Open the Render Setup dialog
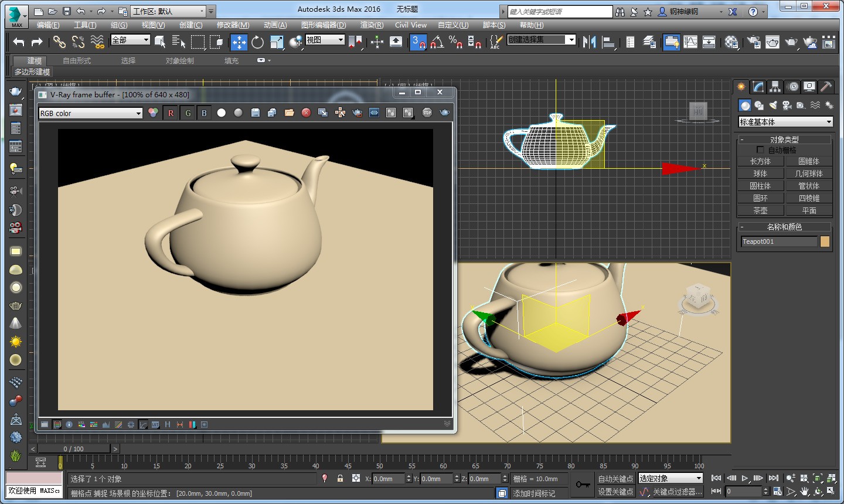Viewport: 844px width, 504px height. (x=754, y=42)
